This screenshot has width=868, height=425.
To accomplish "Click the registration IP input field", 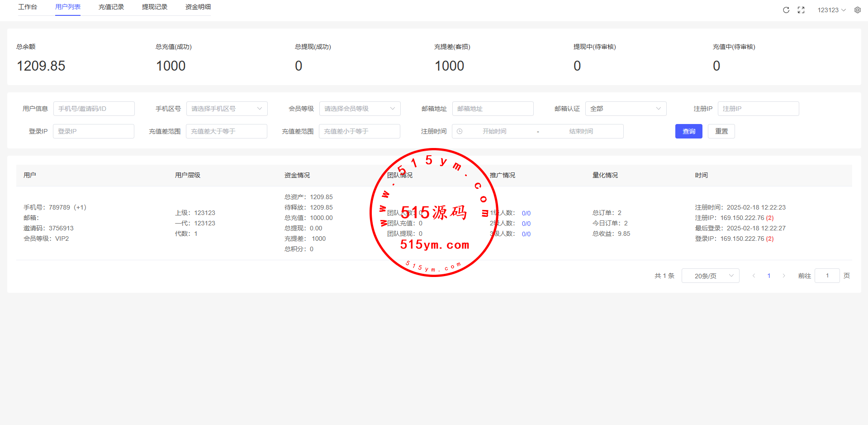I will point(758,109).
